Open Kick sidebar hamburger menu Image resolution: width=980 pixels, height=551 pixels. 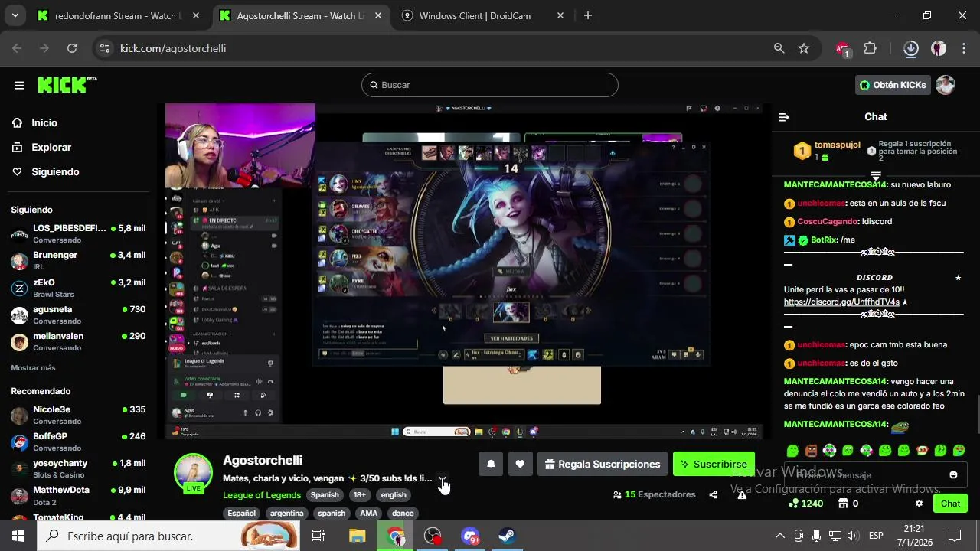[x=19, y=85]
